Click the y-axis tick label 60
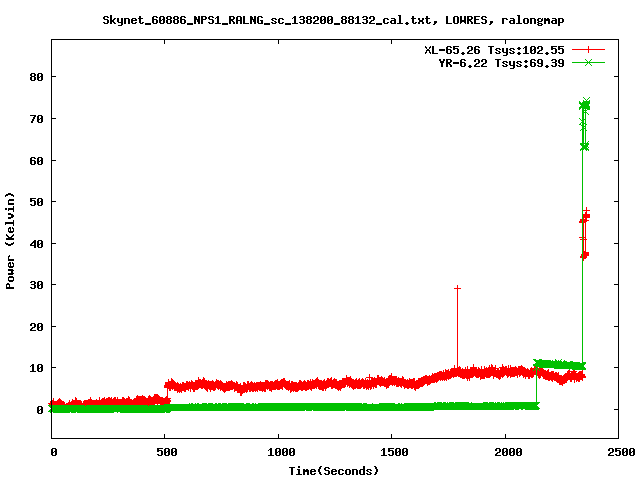 coord(36,161)
